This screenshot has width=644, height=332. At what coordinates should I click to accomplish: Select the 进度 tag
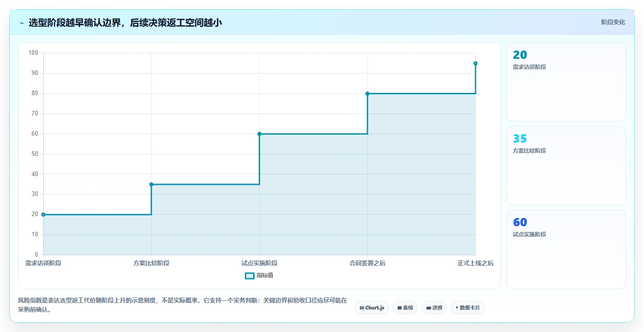tap(434, 308)
